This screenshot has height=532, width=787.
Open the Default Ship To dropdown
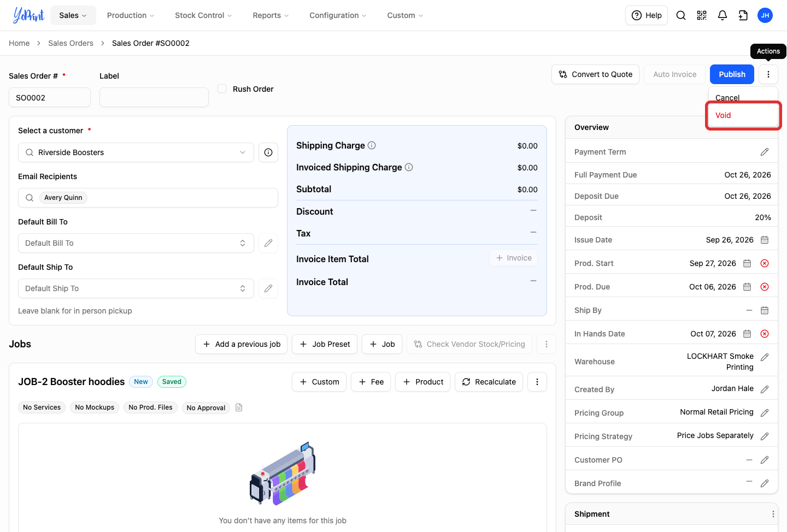[x=136, y=288]
